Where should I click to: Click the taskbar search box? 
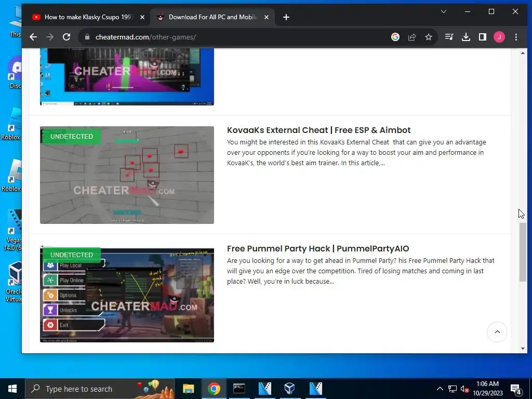[x=100, y=389]
